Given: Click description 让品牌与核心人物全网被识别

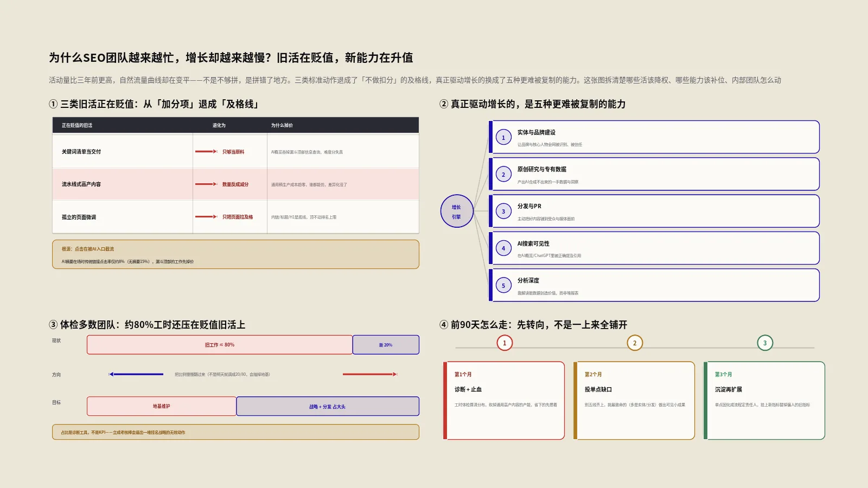Looking at the screenshot, I should pos(550,145).
